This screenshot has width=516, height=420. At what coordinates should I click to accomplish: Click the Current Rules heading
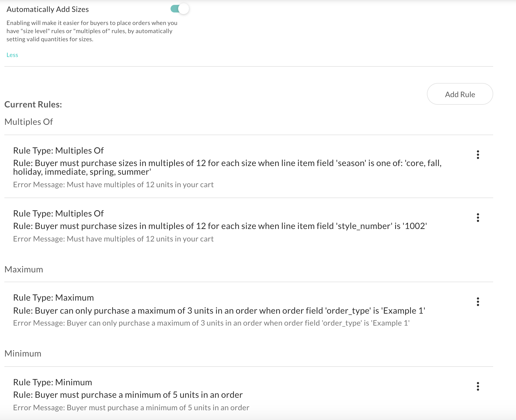coord(33,104)
